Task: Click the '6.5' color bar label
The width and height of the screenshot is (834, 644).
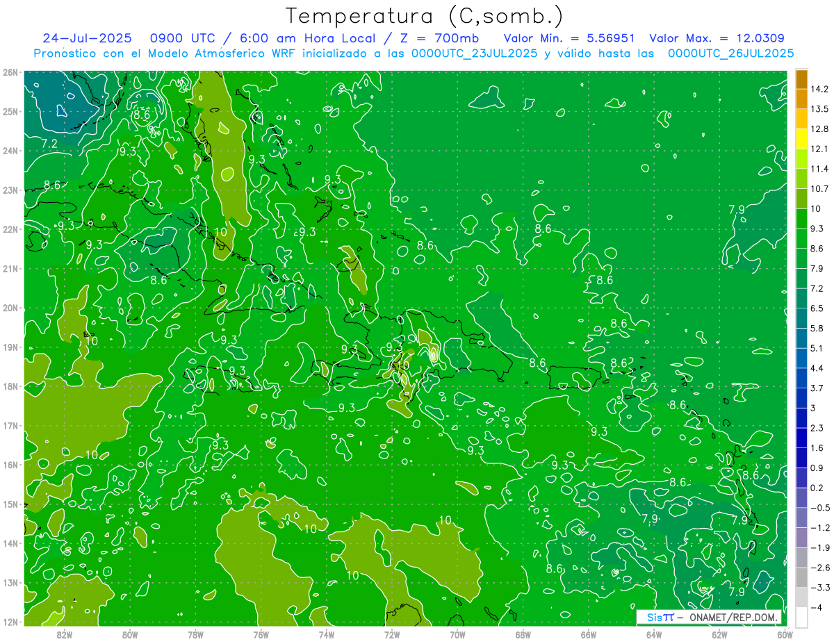Action: click(x=817, y=308)
